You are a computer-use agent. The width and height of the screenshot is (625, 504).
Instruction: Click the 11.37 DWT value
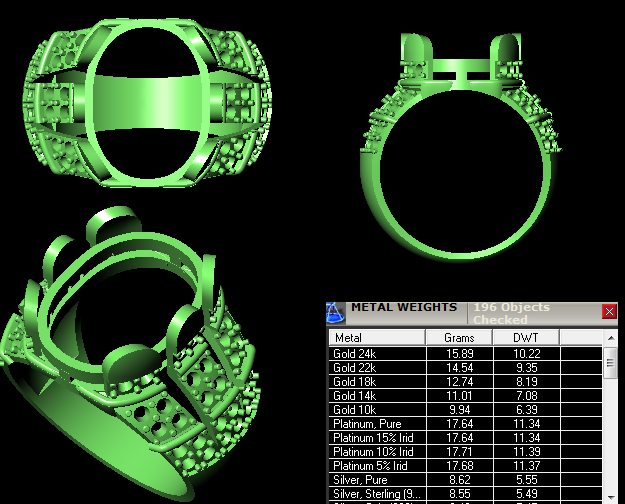click(x=527, y=465)
